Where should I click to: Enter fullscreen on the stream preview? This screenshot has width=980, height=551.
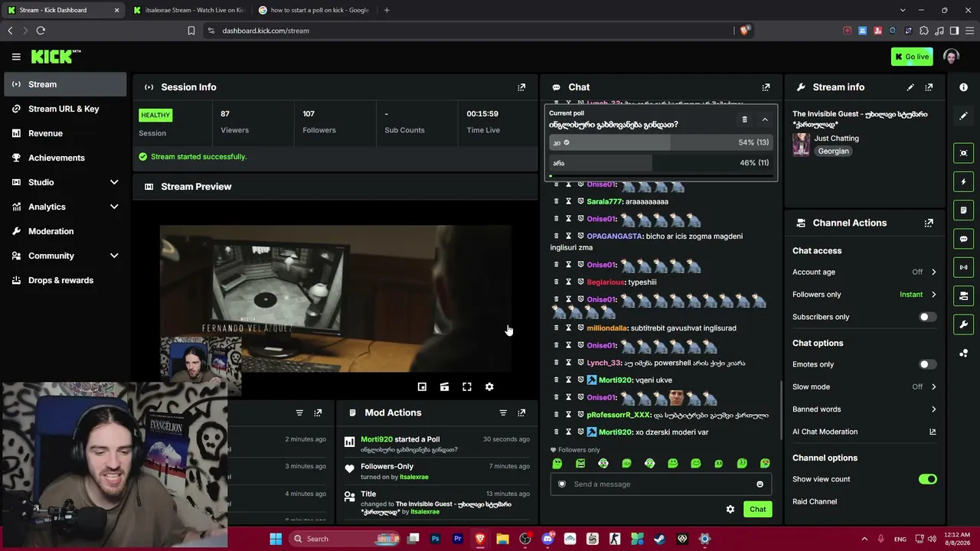tap(467, 387)
